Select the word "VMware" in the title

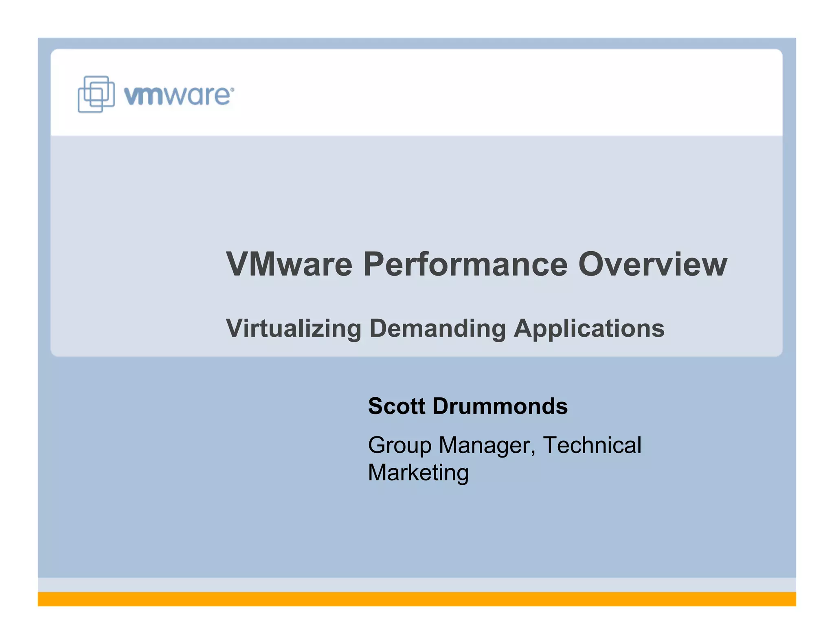tap(289, 264)
